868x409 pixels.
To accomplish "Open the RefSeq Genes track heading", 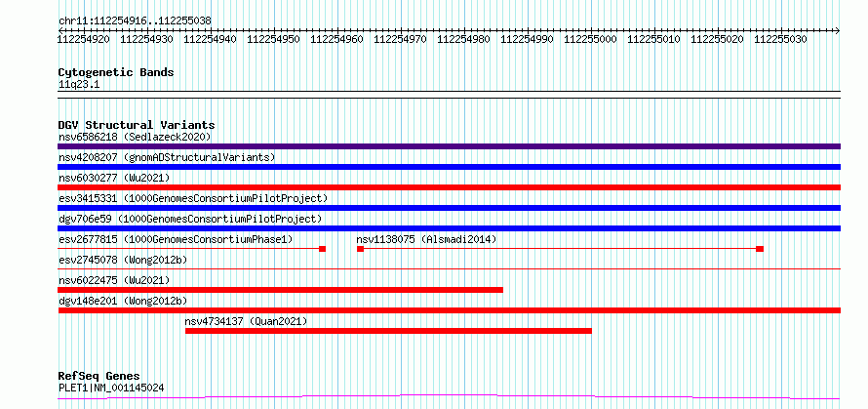I will tap(99, 376).
